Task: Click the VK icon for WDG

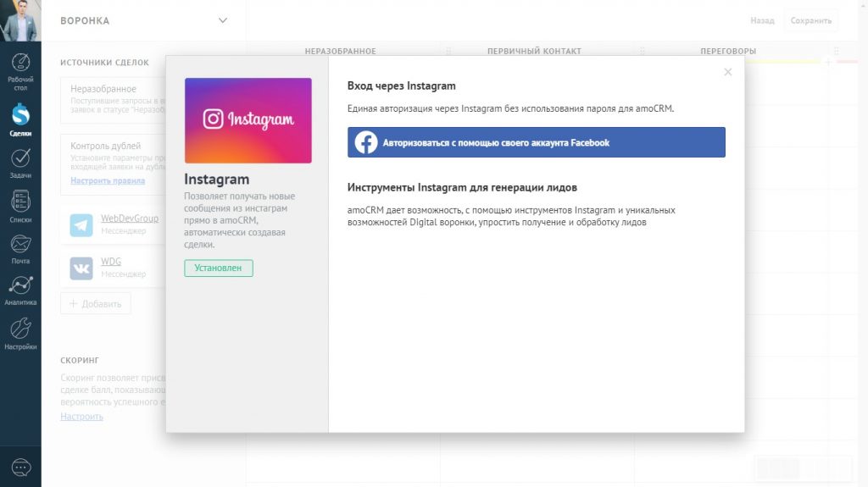Action: [81, 268]
